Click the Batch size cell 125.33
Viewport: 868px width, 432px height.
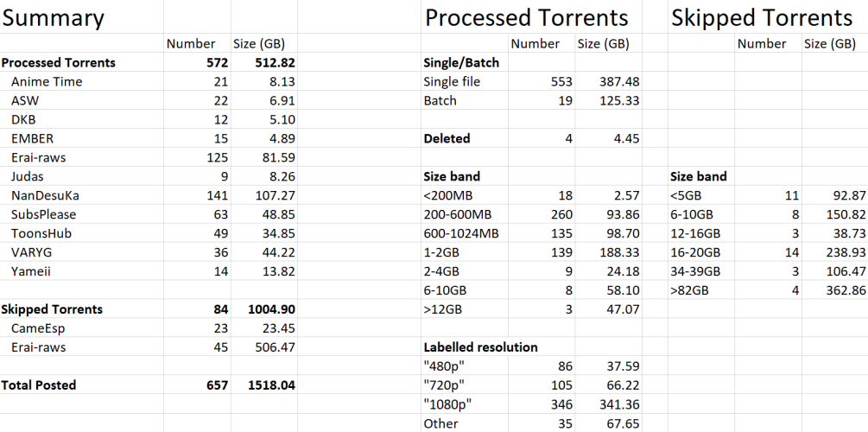(617, 100)
